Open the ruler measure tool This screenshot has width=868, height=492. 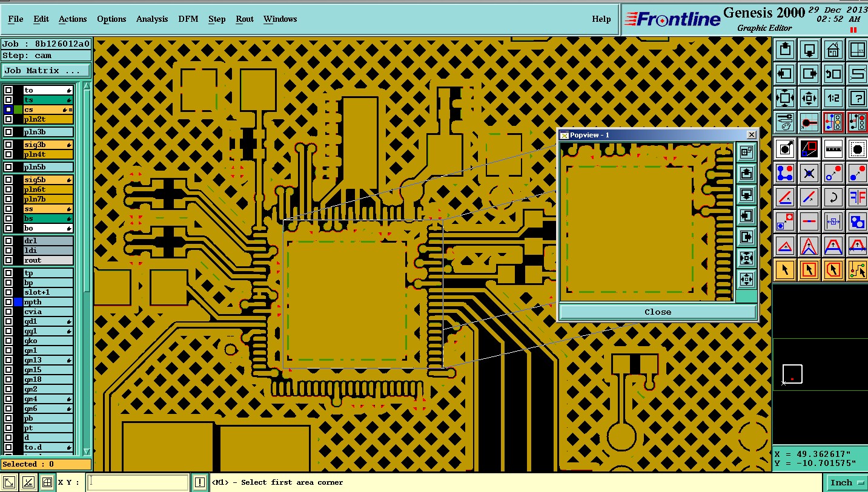(x=833, y=148)
